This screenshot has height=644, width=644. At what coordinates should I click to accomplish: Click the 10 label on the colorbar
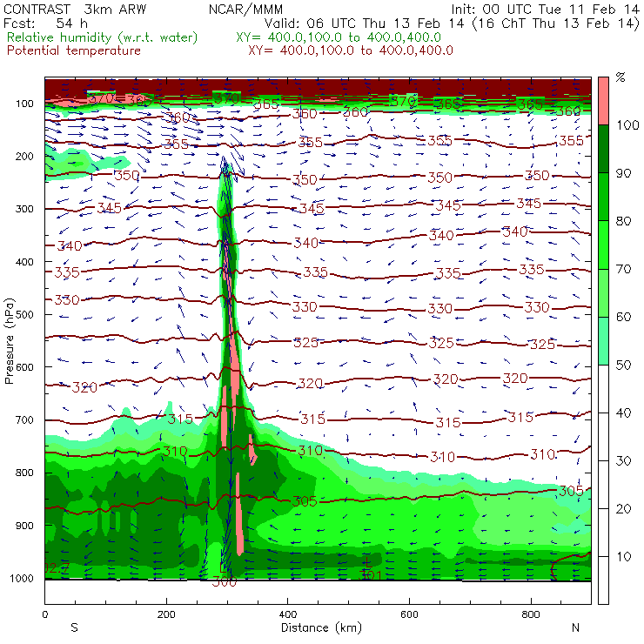tap(622, 556)
